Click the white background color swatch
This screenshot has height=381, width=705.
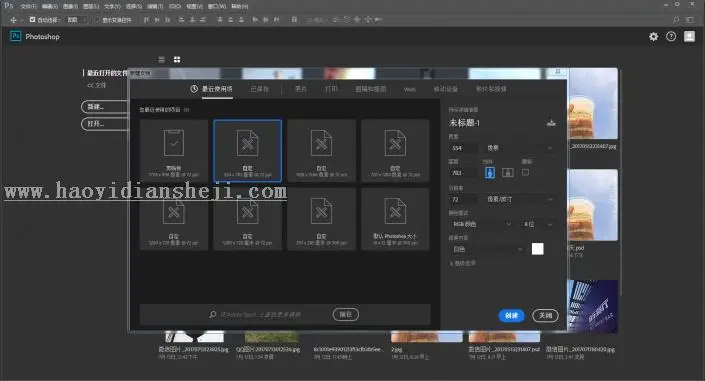tap(538, 249)
